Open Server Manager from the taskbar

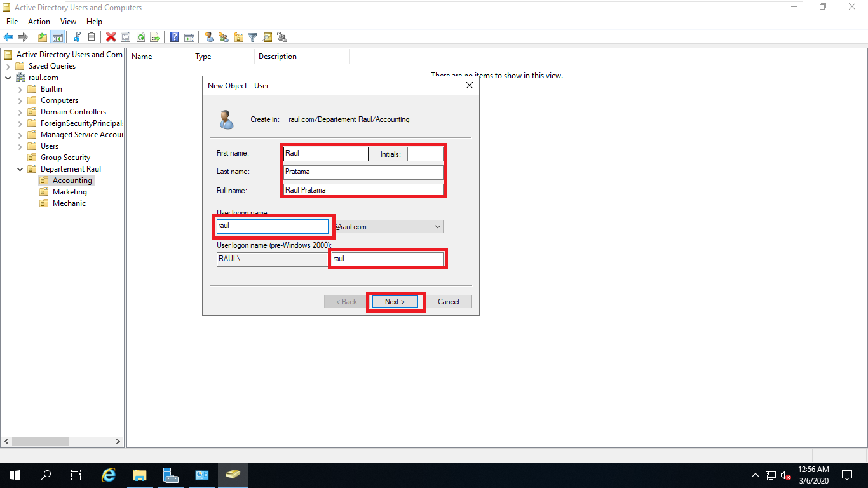pyautogui.click(x=170, y=475)
